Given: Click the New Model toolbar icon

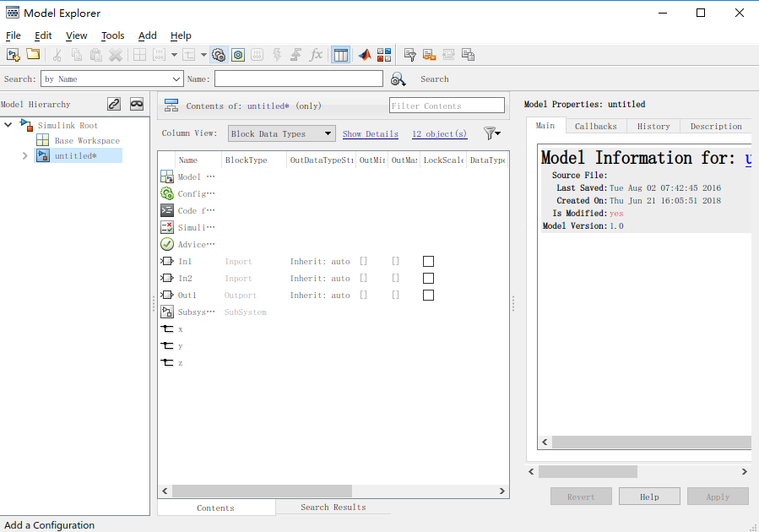Looking at the screenshot, I should pyautogui.click(x=13, y=55).
